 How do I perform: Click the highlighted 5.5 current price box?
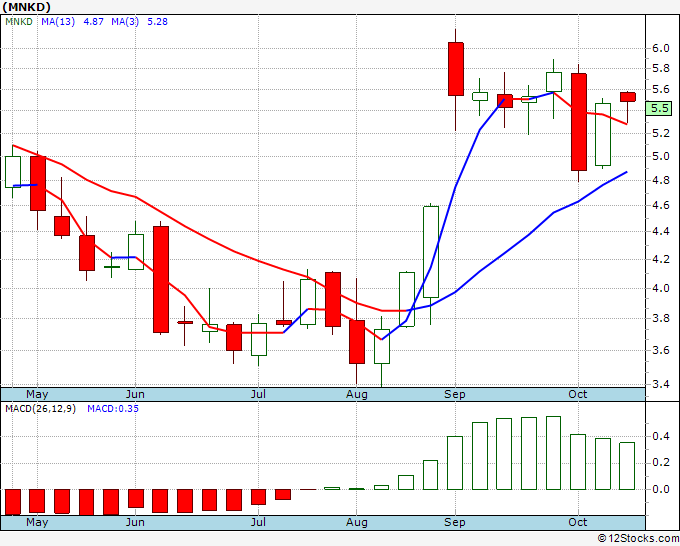(x=659, y=108)
